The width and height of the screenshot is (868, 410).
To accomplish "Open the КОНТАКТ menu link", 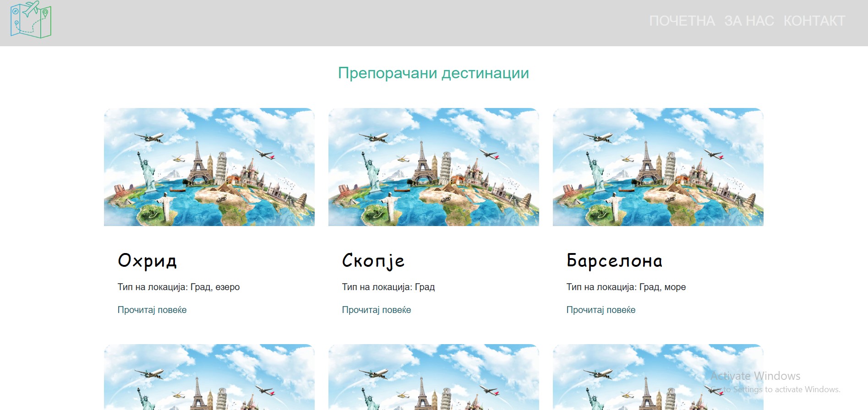I will coord(814,21).
